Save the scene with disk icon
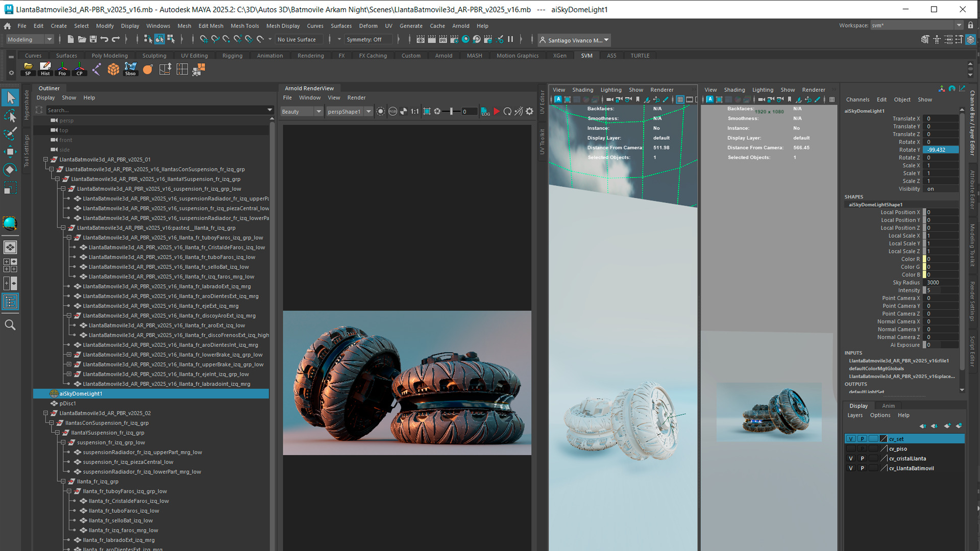 93,39
